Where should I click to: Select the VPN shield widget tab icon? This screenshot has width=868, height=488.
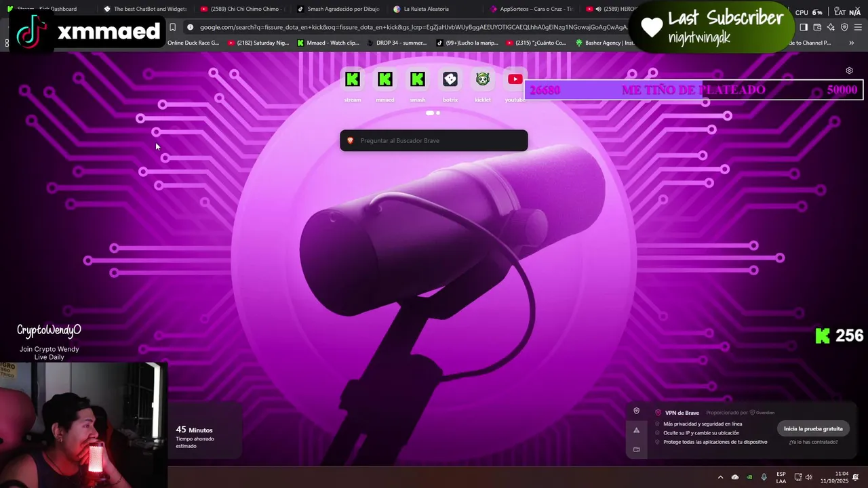636,411
